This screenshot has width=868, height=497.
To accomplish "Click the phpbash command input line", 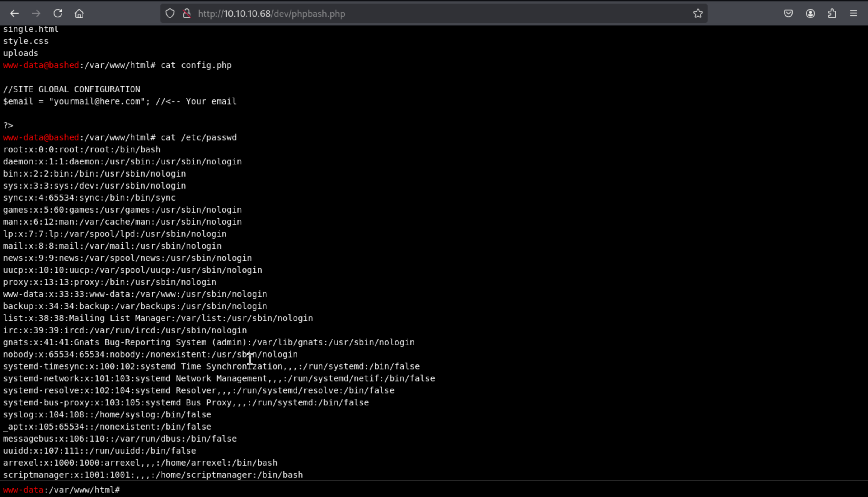I will pyautogui.click(x=410, y=490).
